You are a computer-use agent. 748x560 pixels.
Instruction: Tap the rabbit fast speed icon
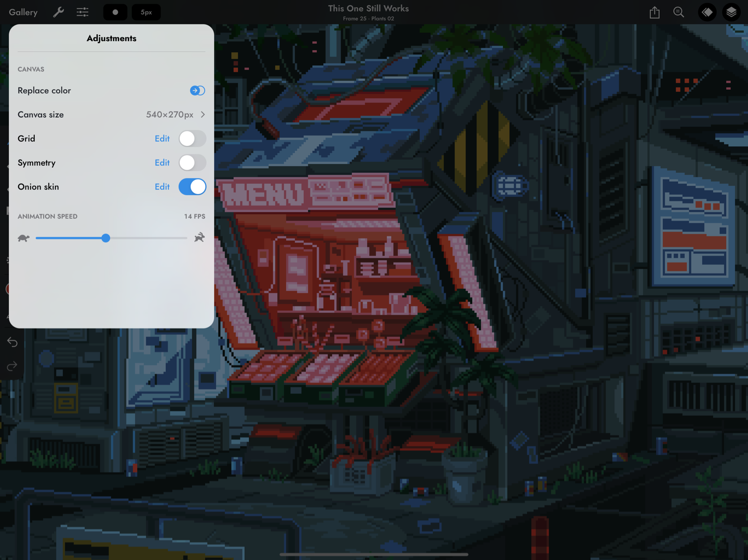click(x=199, y=238)
